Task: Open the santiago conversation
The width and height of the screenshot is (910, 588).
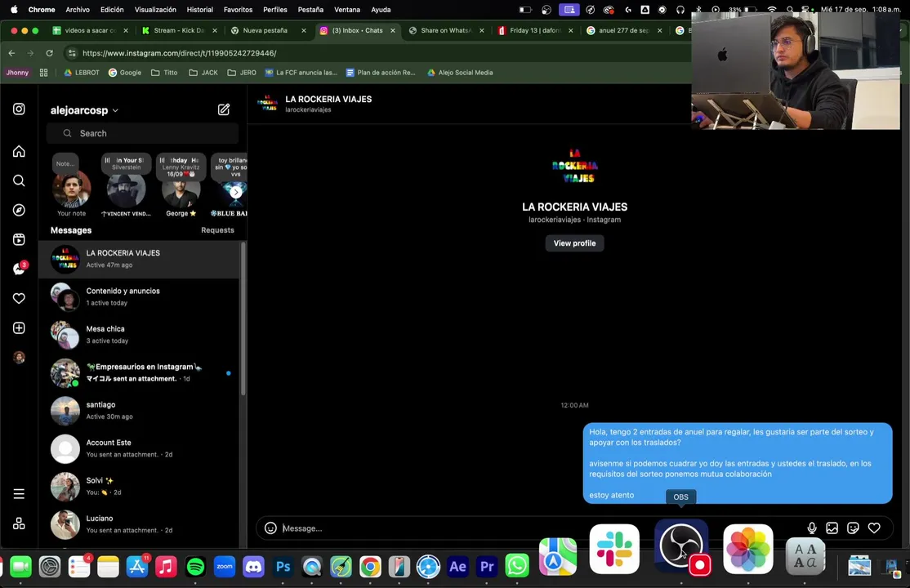Action: tap(140, 411)
